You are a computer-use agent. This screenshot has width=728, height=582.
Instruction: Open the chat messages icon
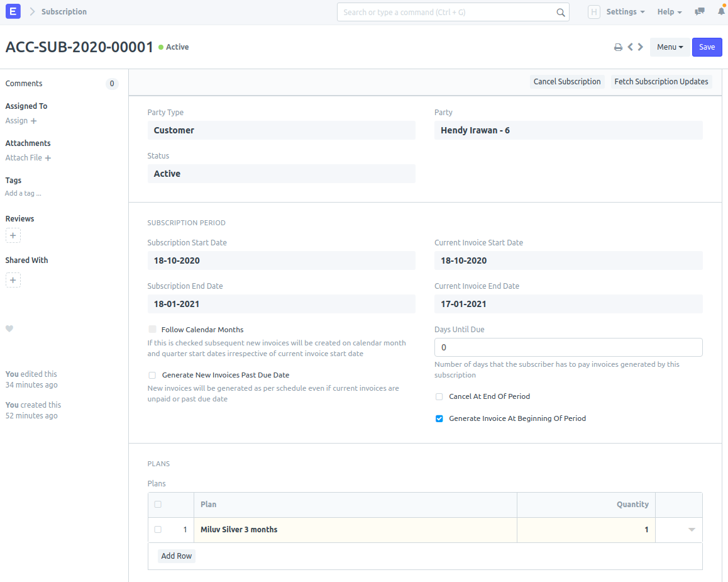699,11
